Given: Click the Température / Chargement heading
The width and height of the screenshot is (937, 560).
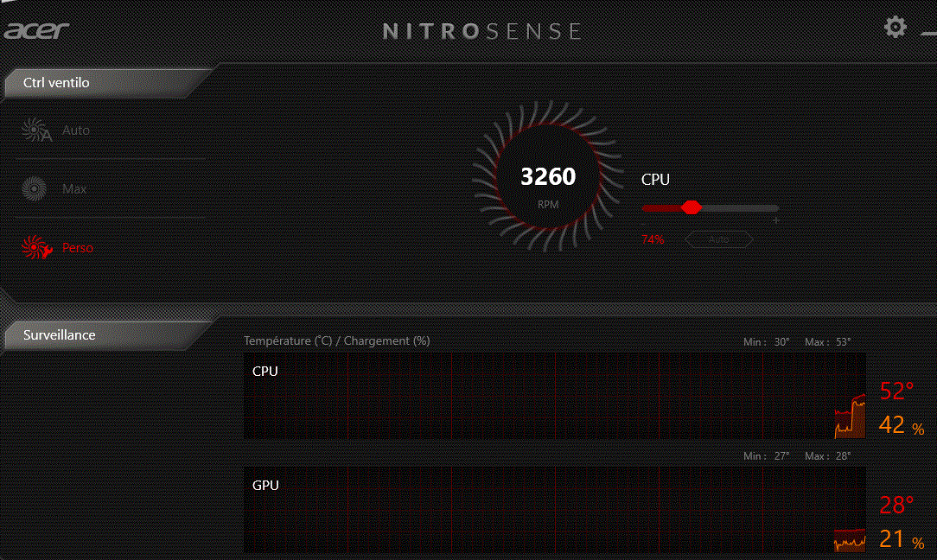Looking at the screenshot, I should [336, 340].
